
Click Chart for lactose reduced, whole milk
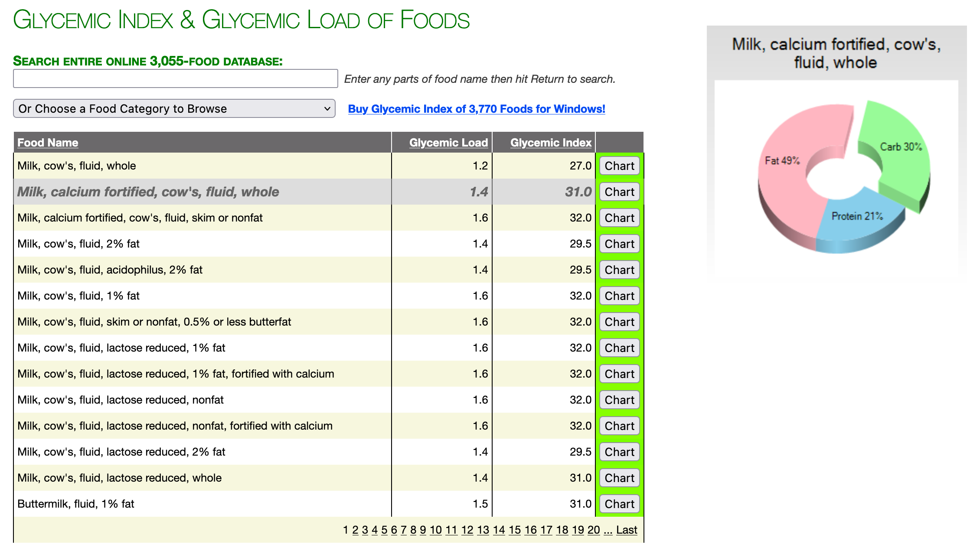(619, 478)
